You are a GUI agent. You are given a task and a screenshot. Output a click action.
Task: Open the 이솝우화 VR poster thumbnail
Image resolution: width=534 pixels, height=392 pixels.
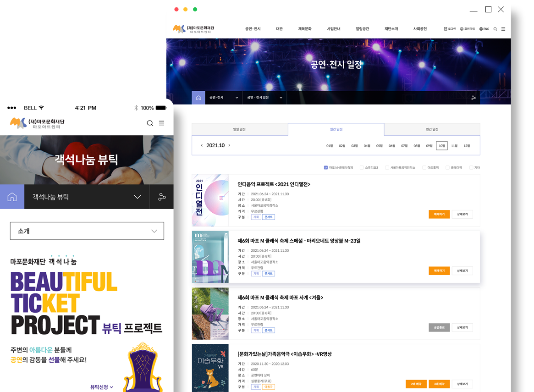coord(210,368)
